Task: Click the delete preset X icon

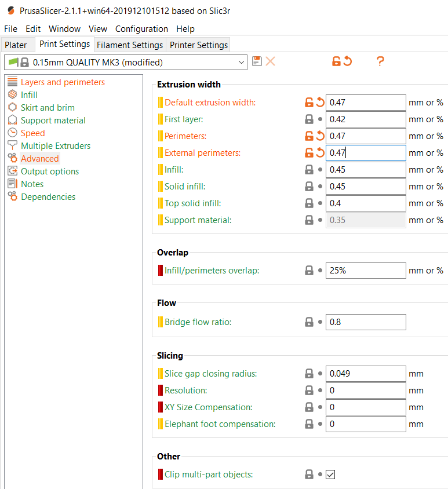Action: coord(271,61)
